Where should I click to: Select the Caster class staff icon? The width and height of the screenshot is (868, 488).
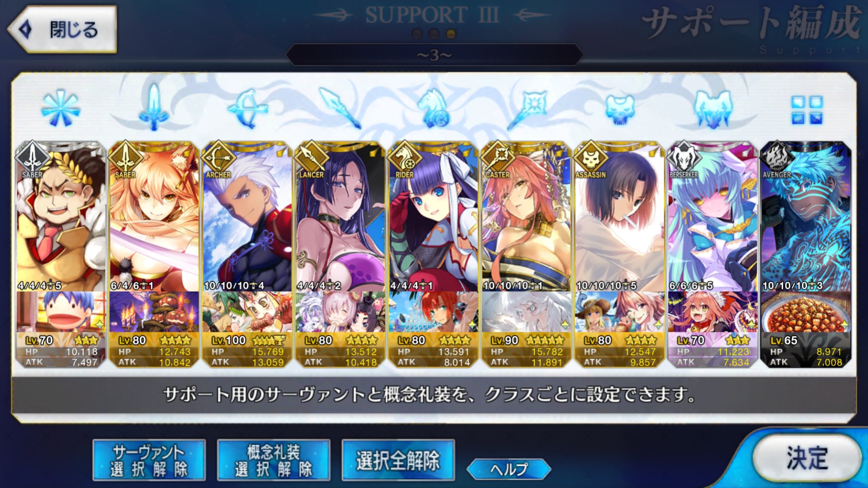[527, 109]
